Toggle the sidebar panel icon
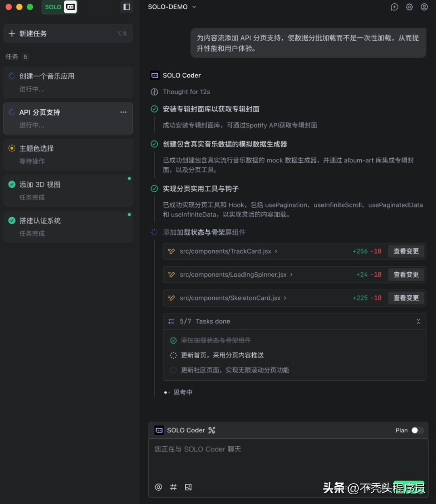The image size is (436, 504). (126, 7)
